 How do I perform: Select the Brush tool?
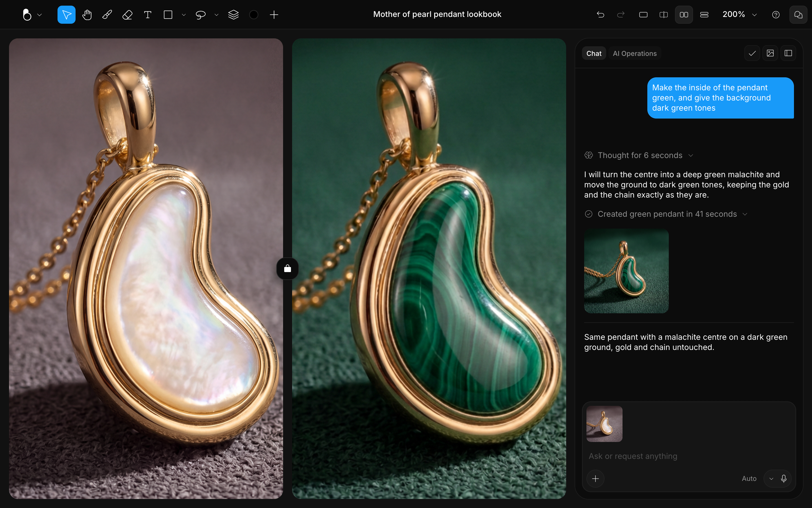107,15
